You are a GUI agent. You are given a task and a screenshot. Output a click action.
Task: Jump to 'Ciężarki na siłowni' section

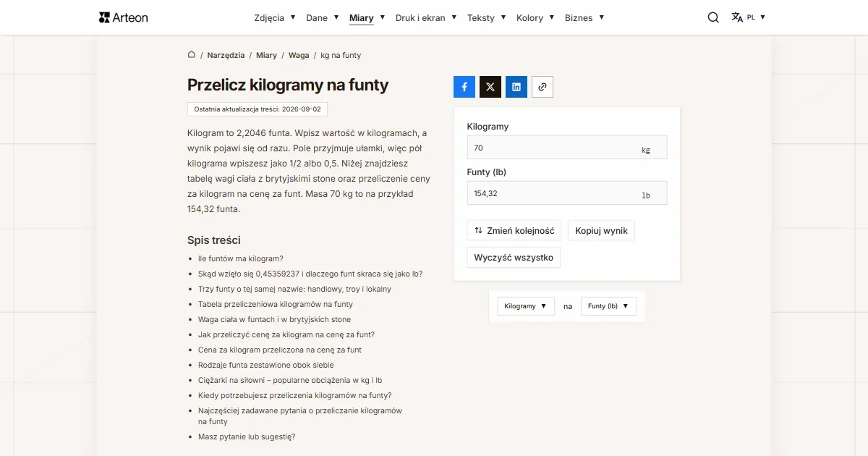(290, 380)
